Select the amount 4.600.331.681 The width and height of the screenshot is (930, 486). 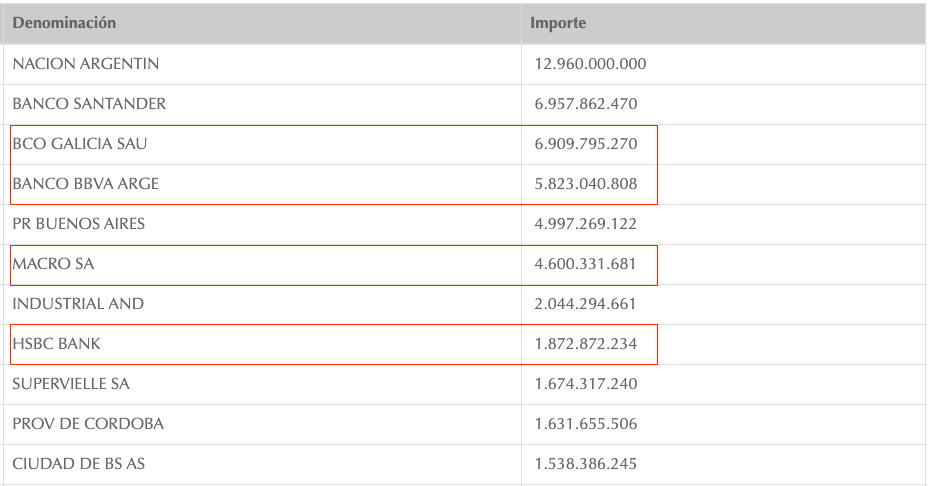(585, 263)
